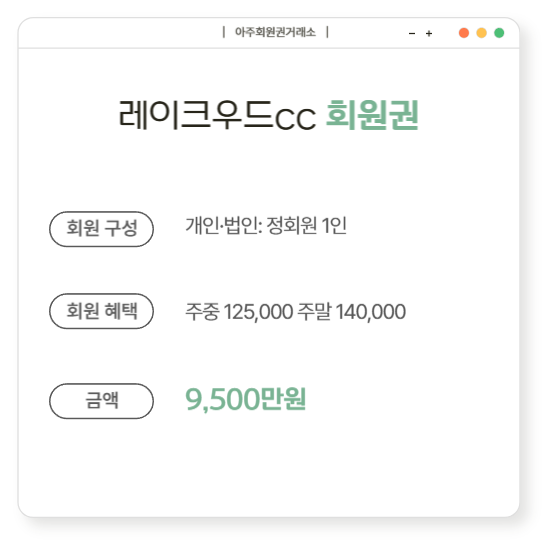Select the 회원 혜택 pill label

[101, 311]
